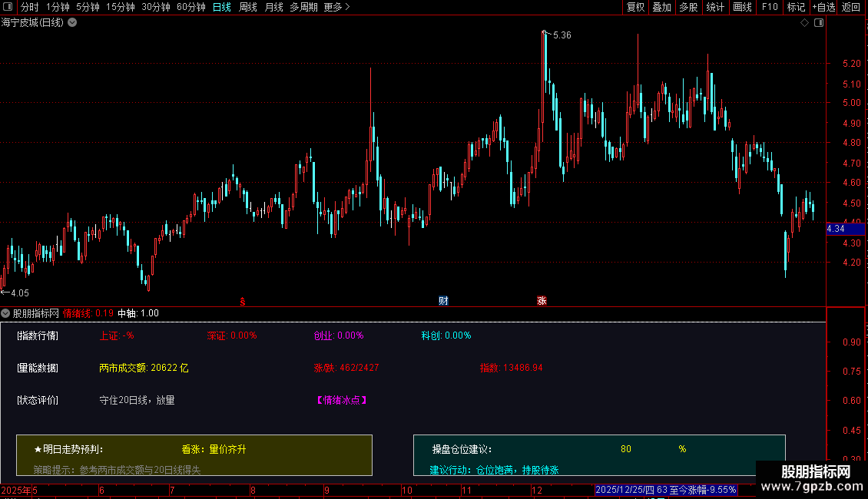
Task: Click the 5.36 high price label
Action: point(562,35)
